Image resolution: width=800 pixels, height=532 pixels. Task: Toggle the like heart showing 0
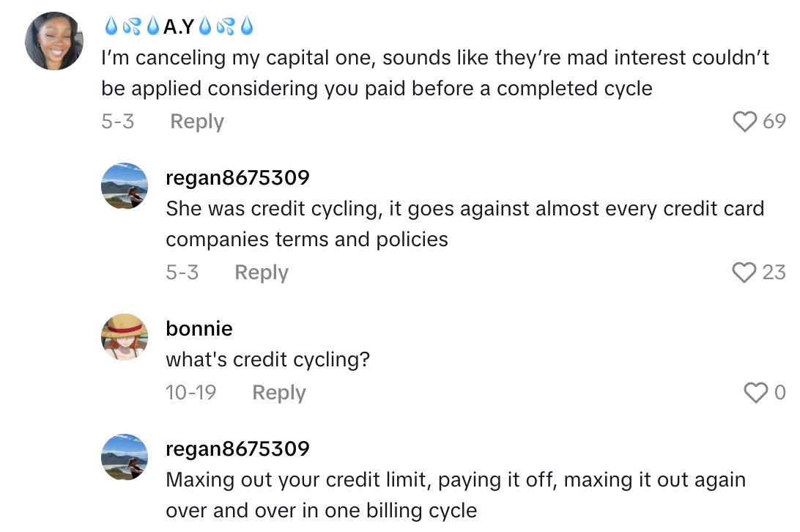[755, 394]
